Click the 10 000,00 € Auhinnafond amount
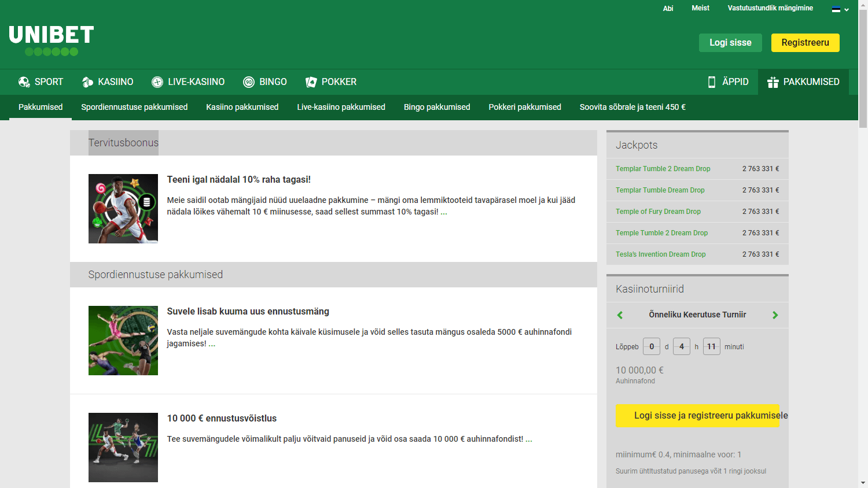The height and width of the screenshot is (488, 868). (x=639, y=371)
